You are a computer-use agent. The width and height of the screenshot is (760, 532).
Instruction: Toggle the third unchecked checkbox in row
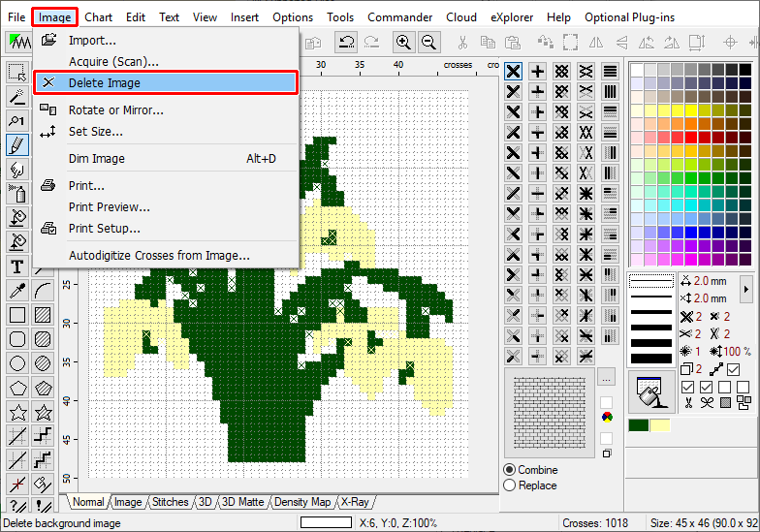[x=725, y=388]
